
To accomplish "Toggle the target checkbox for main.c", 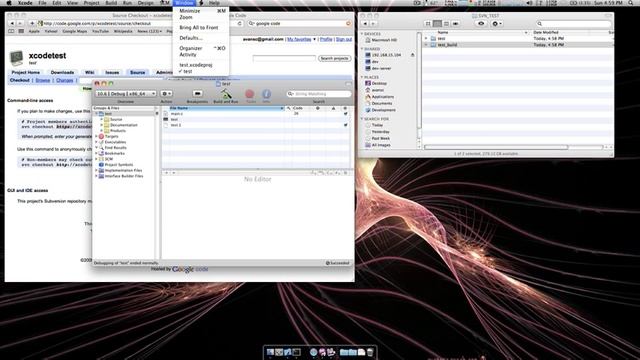I will coord(345,114).
